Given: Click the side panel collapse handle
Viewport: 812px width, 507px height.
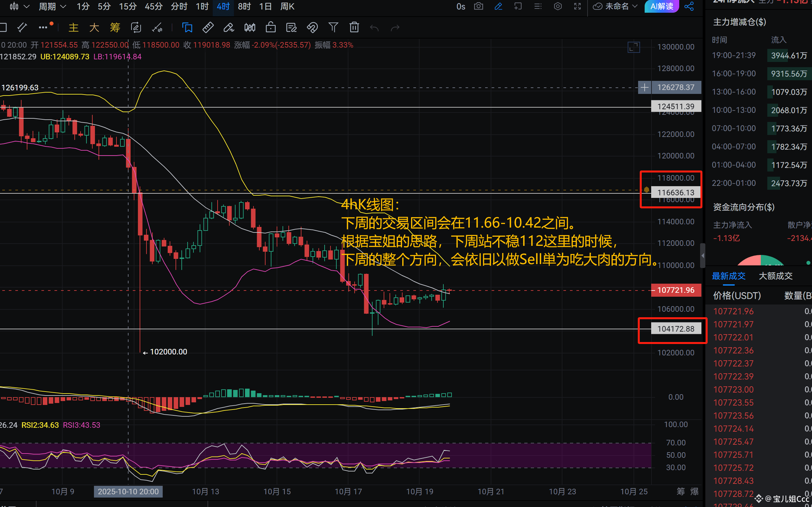Looking at the screenshot, I should 703,256.
